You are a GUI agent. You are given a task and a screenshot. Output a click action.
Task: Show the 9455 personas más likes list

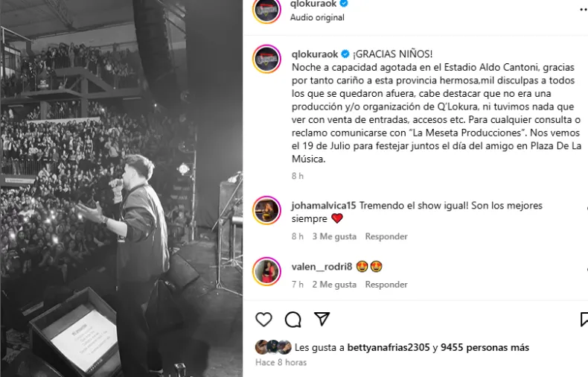[x=485, y=348]
